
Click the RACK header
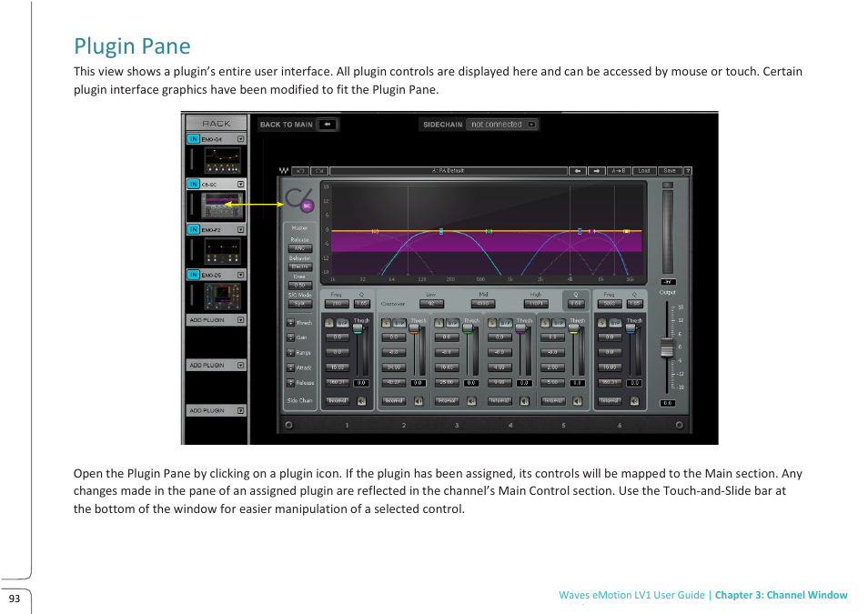[x=216, y=123]
